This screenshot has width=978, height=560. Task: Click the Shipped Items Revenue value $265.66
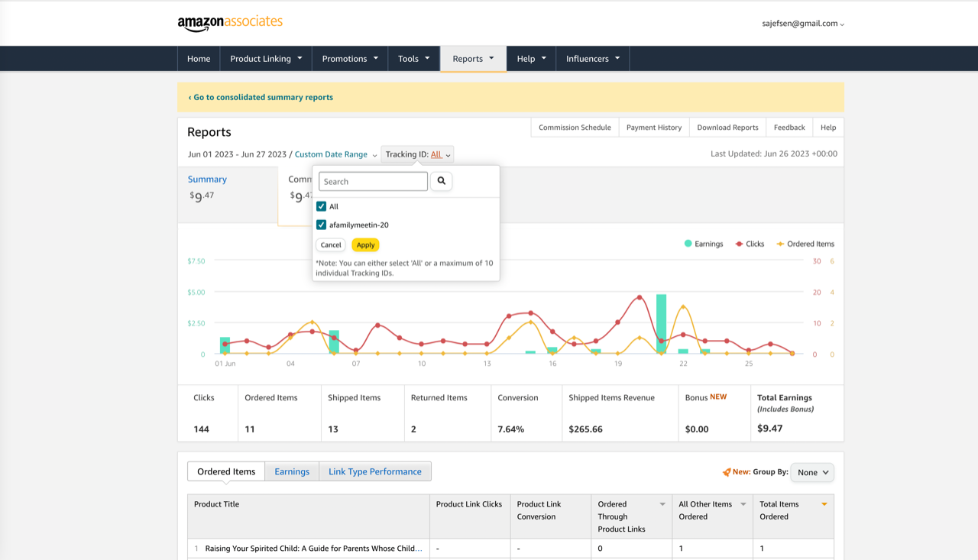[586, 429]
